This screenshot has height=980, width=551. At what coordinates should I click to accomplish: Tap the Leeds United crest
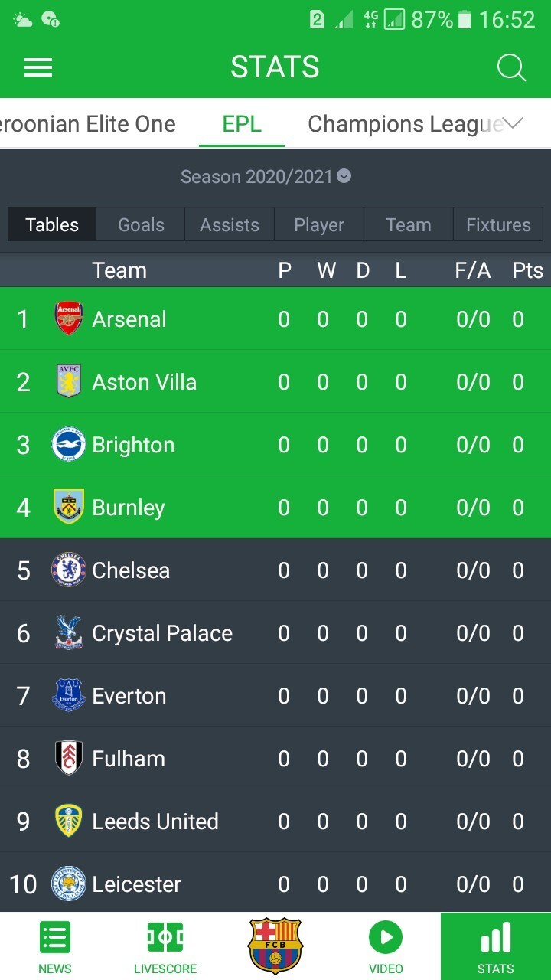(69, 822)
